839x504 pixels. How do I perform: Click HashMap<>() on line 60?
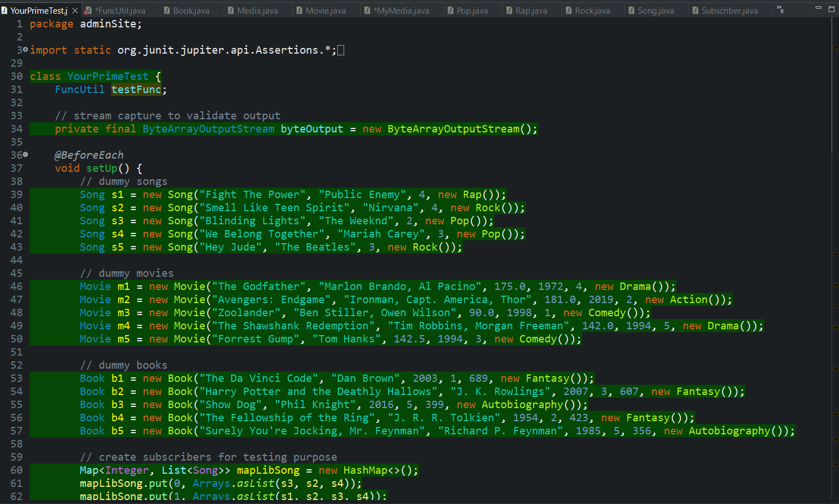pos(378,470)
